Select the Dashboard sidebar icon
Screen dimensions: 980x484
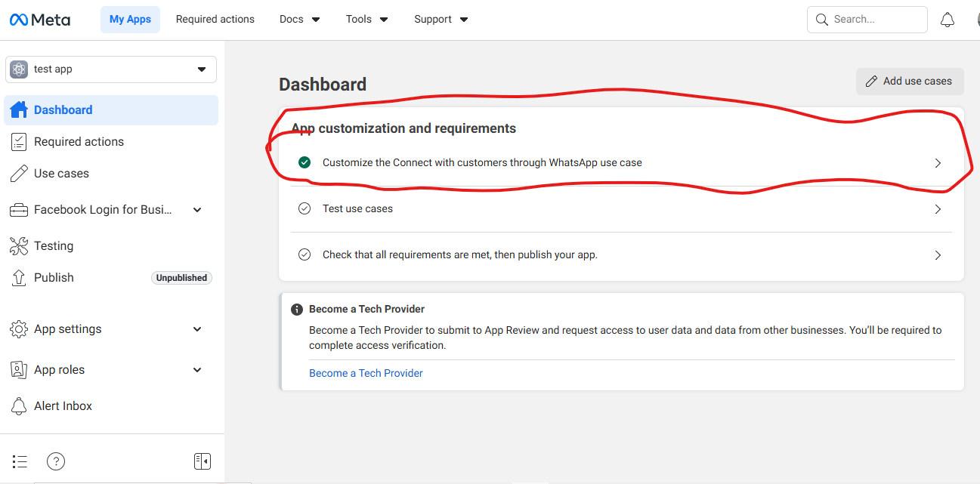[x=18, y=109]
